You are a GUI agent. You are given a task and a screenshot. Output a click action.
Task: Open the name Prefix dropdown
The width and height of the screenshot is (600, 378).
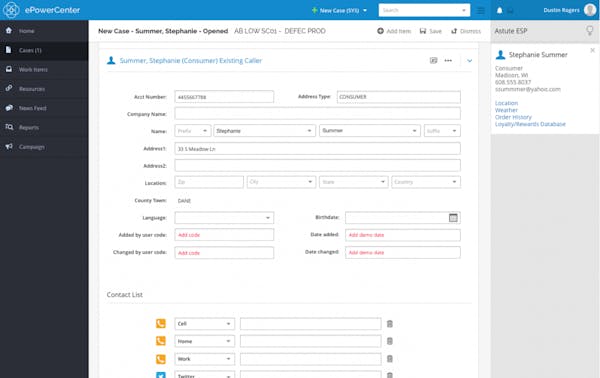(193, 131)
